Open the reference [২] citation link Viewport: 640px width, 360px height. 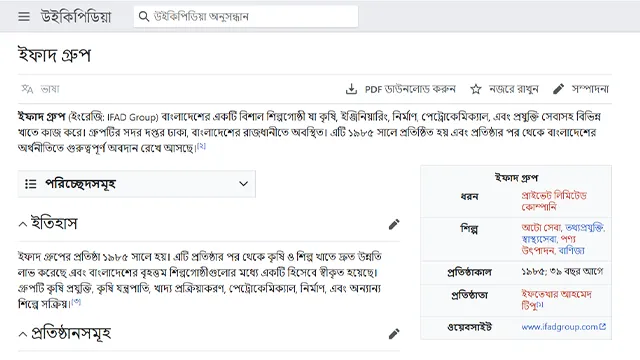click(201, 146)
